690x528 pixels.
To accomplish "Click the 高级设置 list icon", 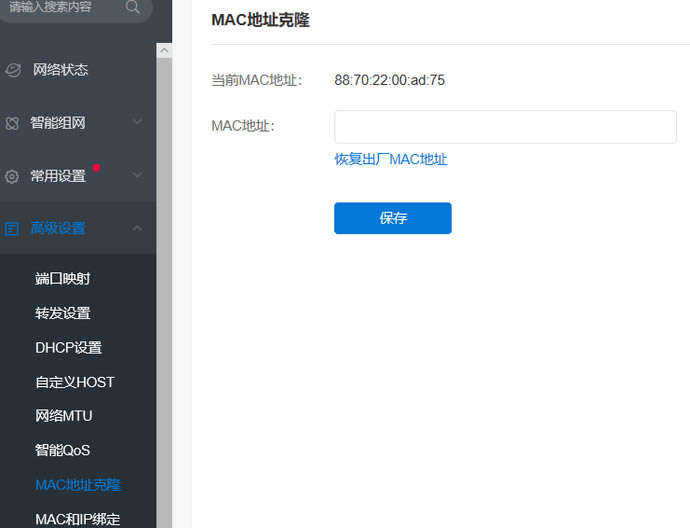I will 12,228.
